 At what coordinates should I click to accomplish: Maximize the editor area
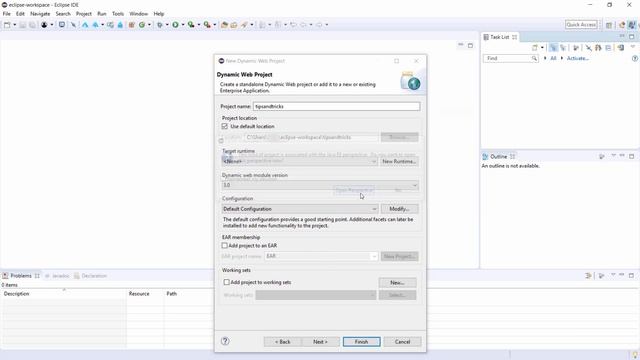[470, 45]
